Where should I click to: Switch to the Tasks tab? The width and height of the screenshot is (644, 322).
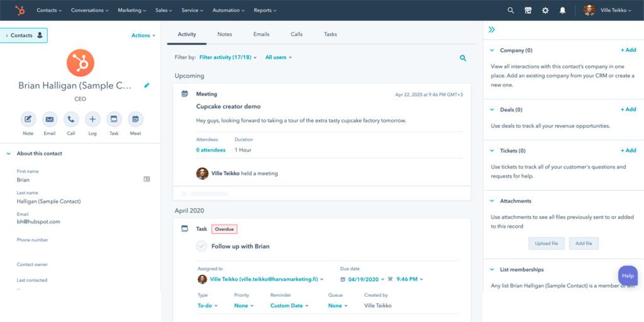[x=330, y=35]
